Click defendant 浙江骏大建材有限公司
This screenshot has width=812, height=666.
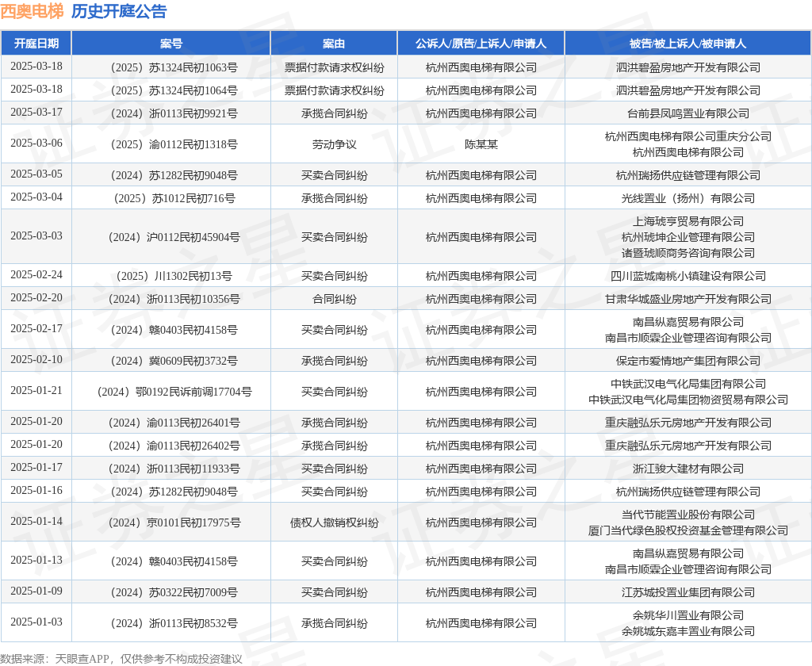click(x=688, y=469)
